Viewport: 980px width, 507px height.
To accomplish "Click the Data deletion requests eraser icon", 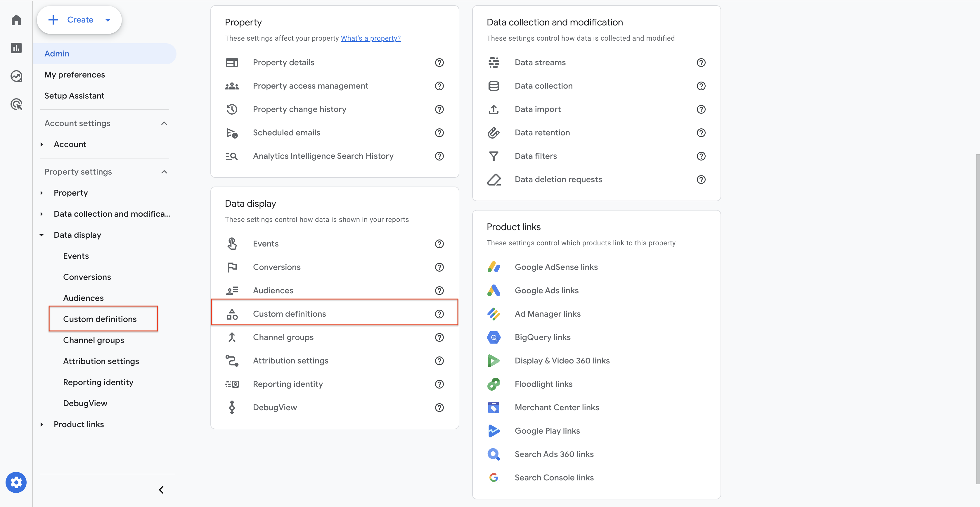I will pyautogui.click(x=494, y=180).
